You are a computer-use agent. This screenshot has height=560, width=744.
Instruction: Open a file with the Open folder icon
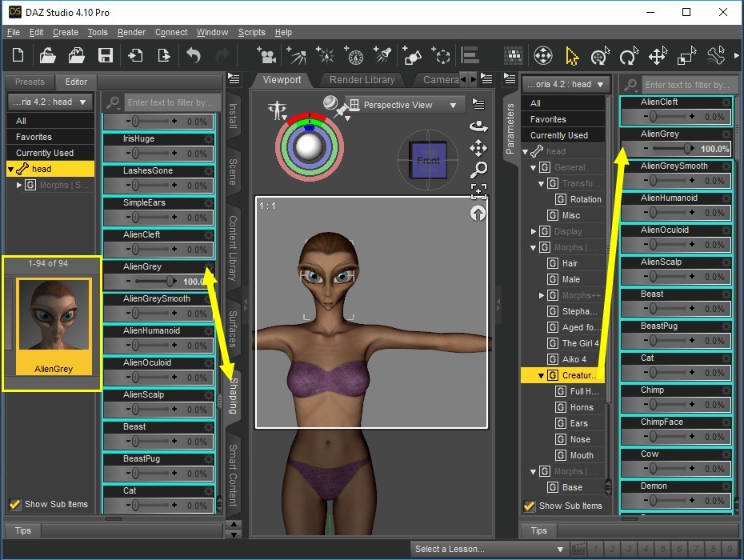pos(47,55)
